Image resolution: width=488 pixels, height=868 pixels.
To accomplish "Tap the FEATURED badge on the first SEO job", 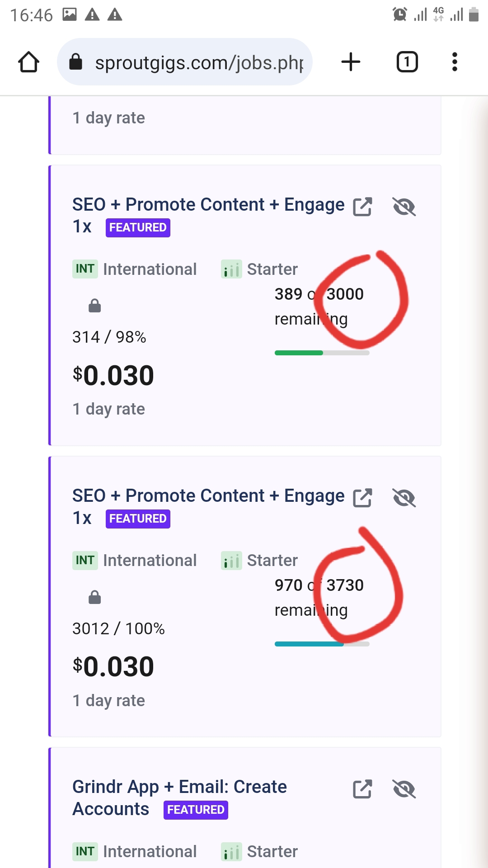I will (138, 227).
